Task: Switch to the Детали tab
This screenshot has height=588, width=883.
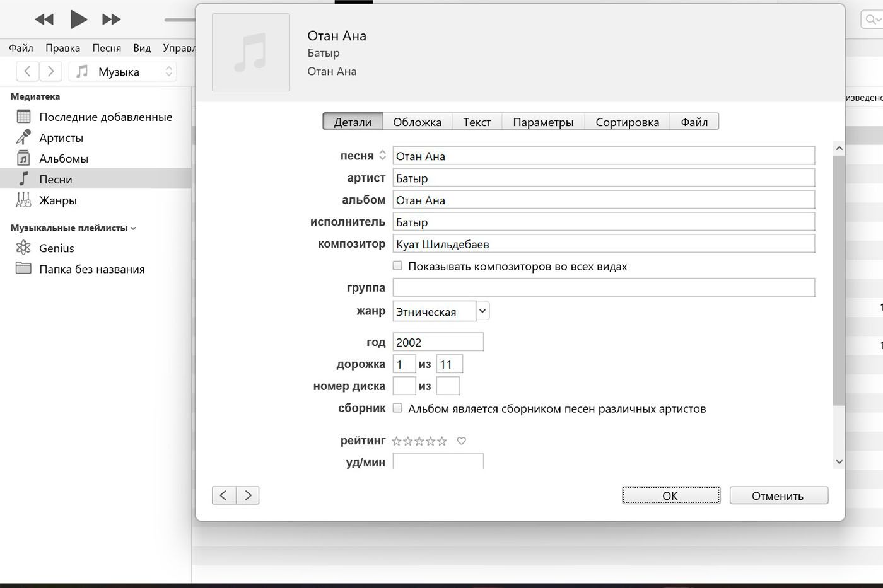Action: click(353, 122)
